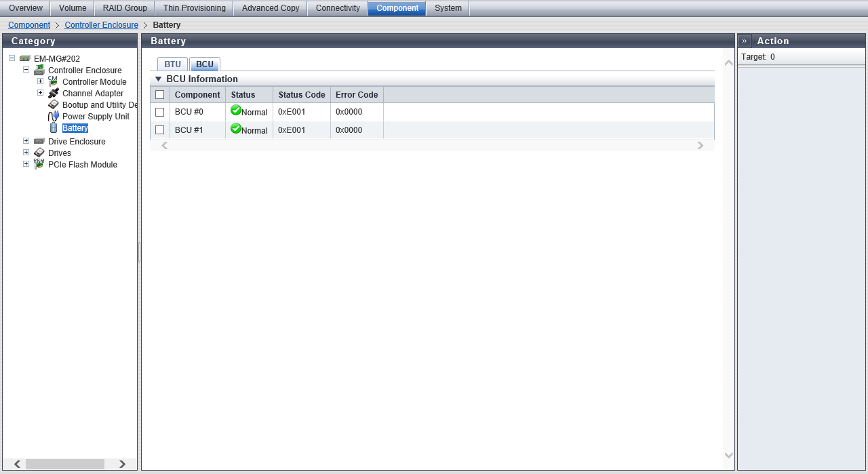Viewport: 868px width, 474px height.
Task: Click the Power Supply Unit icon
Action: [x=54, y=116]
